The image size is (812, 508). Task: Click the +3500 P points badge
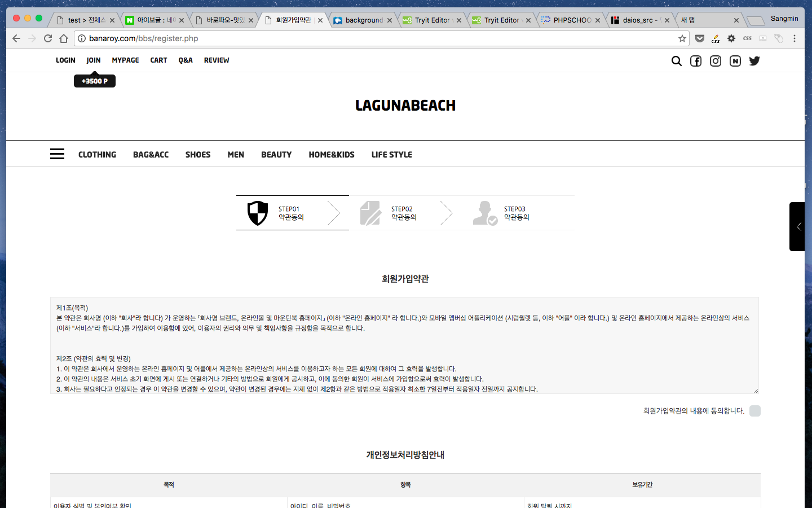95,81
